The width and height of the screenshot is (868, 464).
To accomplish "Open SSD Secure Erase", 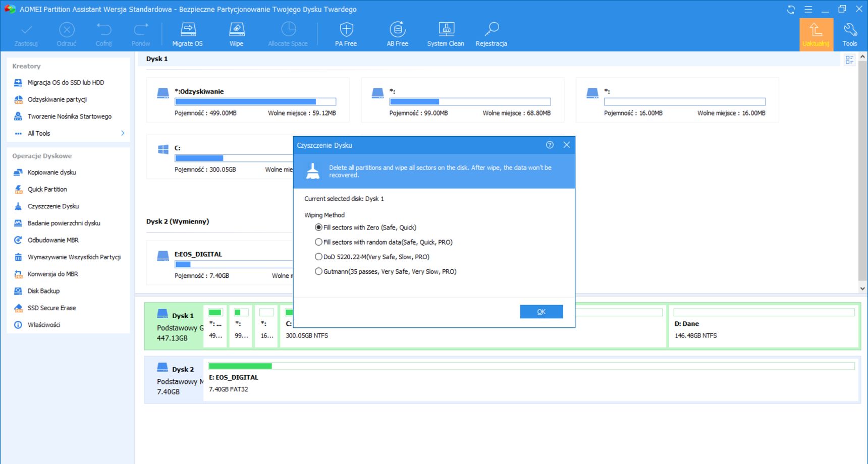I will [x=51, y=308].
